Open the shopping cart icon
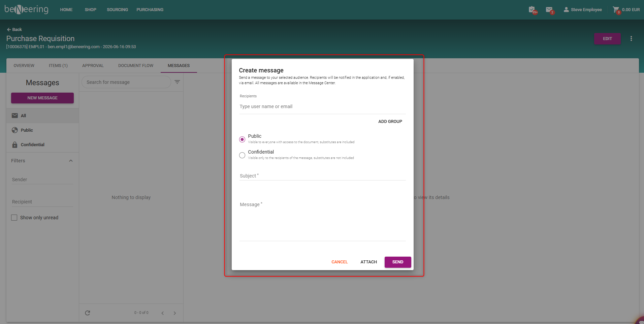 [616, 9]
